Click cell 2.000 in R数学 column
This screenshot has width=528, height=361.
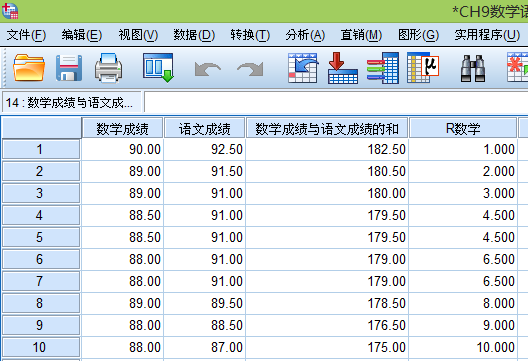pos(463,171)
